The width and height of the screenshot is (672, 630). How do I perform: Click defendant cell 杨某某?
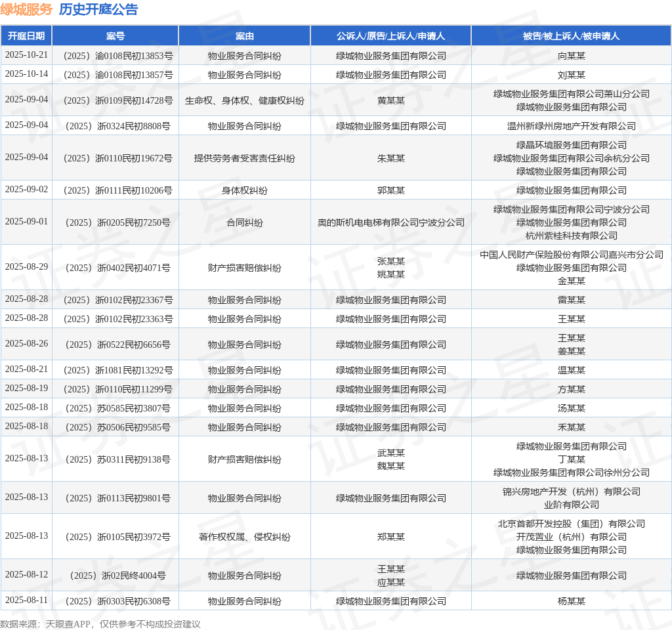(x=572, y=601)
